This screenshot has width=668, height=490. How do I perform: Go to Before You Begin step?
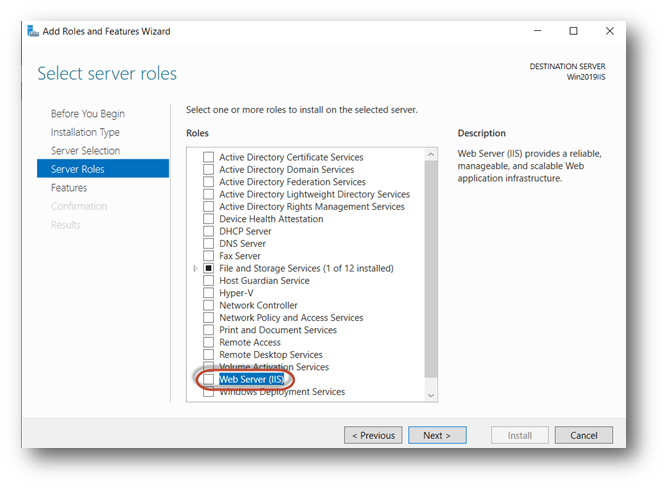88,114
